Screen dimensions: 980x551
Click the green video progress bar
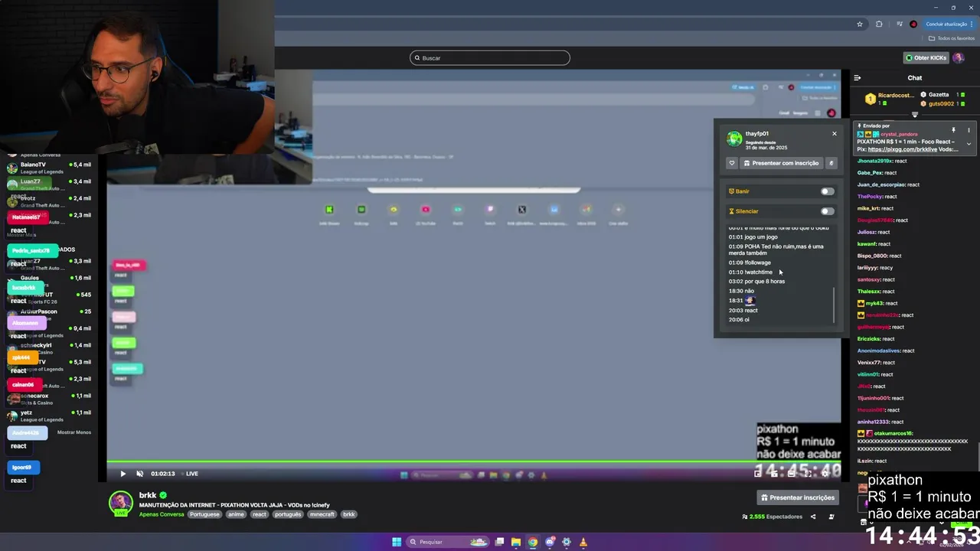(x=473, y=461)
